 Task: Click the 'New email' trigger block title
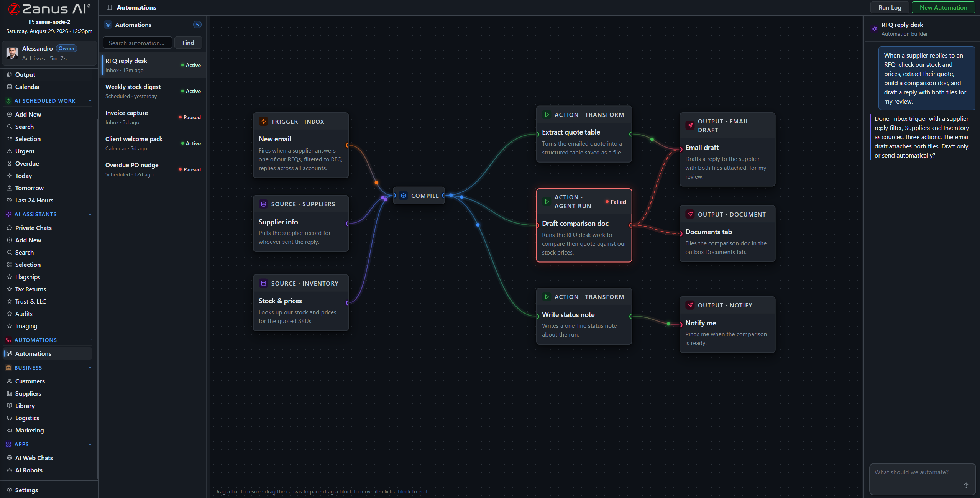tap(275, 139)
